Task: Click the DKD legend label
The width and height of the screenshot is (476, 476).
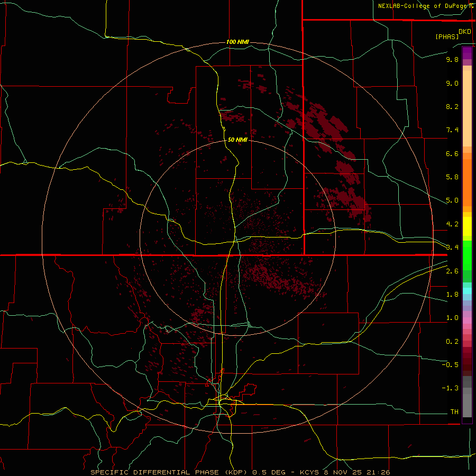Action: (465, 32)
